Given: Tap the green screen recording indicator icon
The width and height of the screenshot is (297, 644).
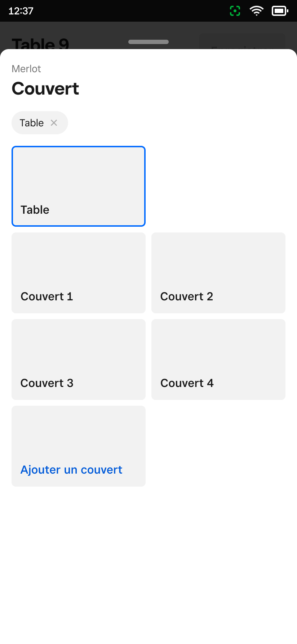Looking at the screenshot, I should tap(235, 11).
